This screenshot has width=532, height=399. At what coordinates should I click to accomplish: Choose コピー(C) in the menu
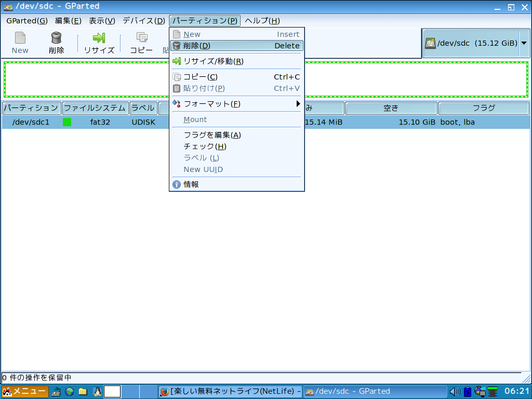click(x=236, y=77)
